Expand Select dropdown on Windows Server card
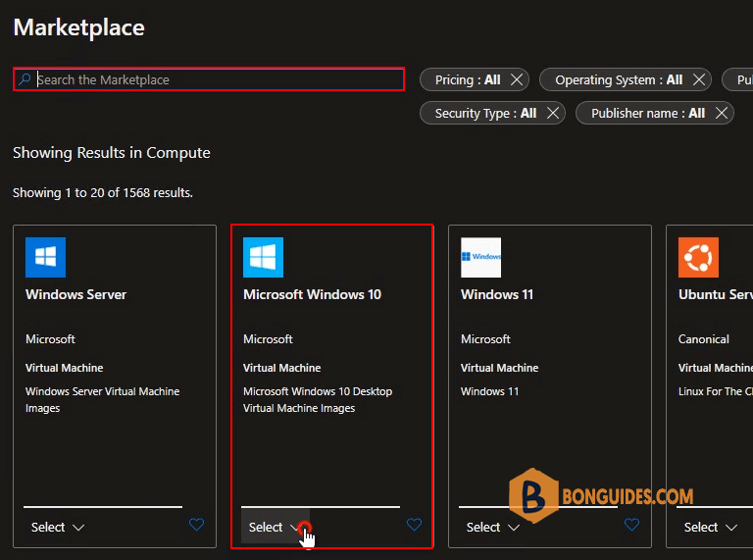753x560 pixels. pos(58,527)
